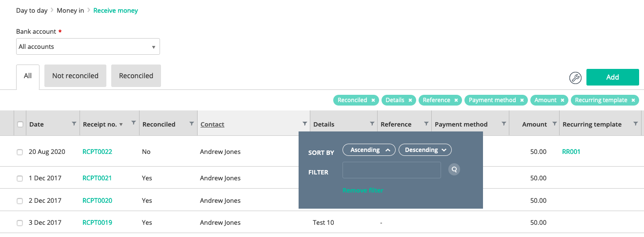Go to Money in breadcrumb

click(x=70, y=10)
